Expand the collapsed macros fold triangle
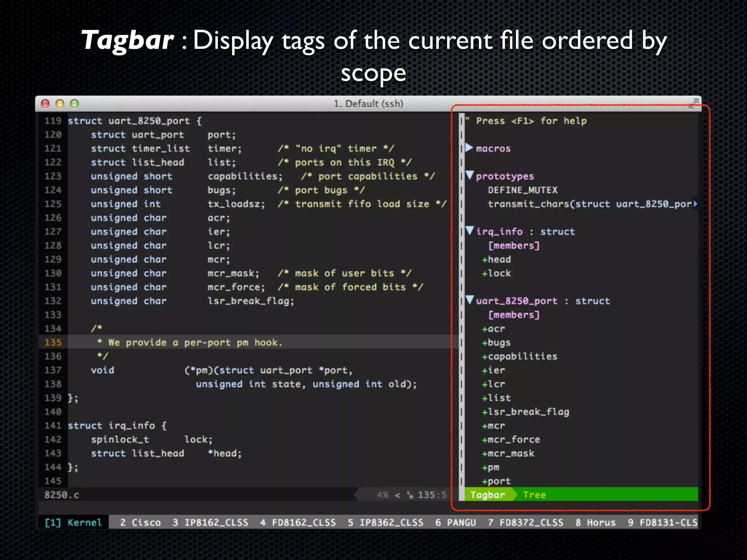The image size is (747, 560). (469, 148)
